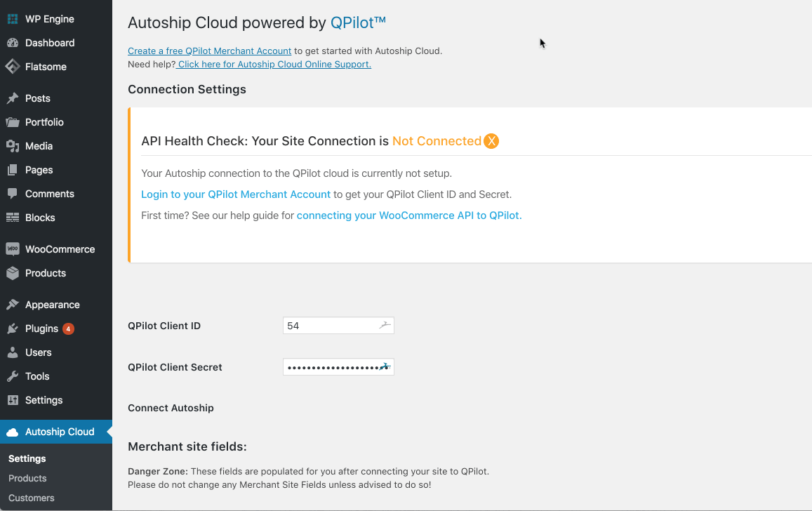This screenshot has width=812, height=511.
Task: Click the Connect Autoship label
Action: (171, 408)
